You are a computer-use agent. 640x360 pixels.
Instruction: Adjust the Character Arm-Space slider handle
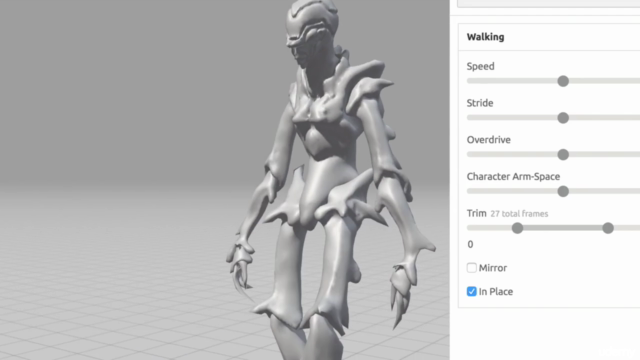click(x=563, y=191)
